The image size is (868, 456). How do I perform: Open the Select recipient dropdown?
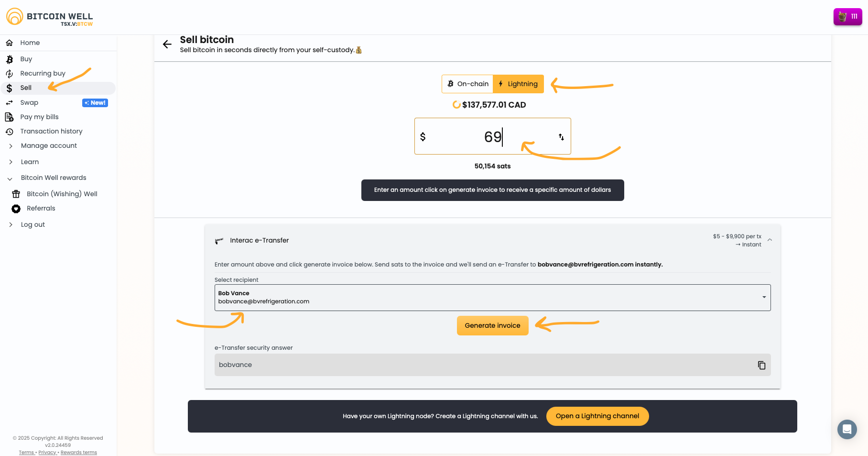tap(492, 298)
